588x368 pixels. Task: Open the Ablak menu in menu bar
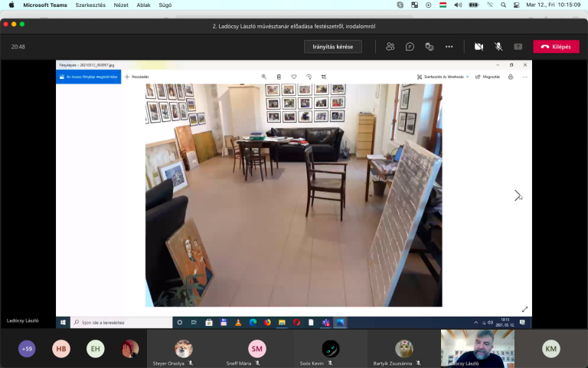[145, 5]
